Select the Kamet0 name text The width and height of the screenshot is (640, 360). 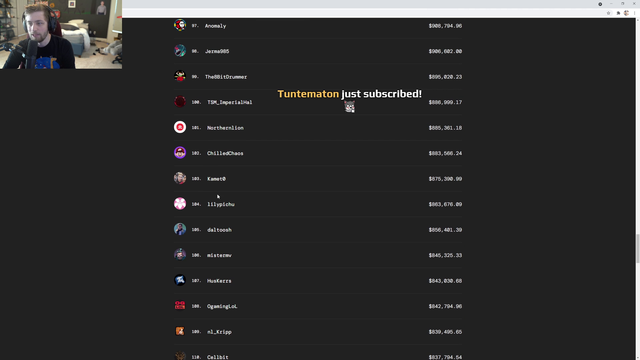[216, 179]
